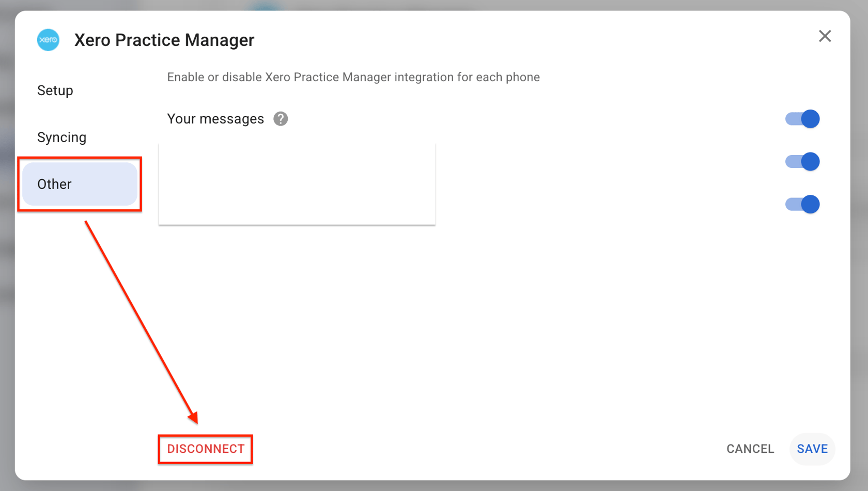Click inside the empty messages panel
Image resolution: width=868 pixels, height=491 pixels.
(297, 183)
